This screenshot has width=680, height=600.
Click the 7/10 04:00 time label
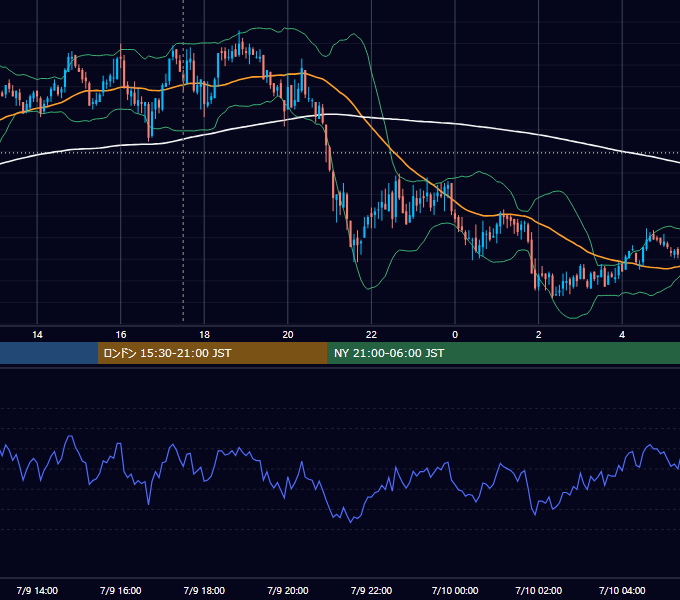pos(622,590)
